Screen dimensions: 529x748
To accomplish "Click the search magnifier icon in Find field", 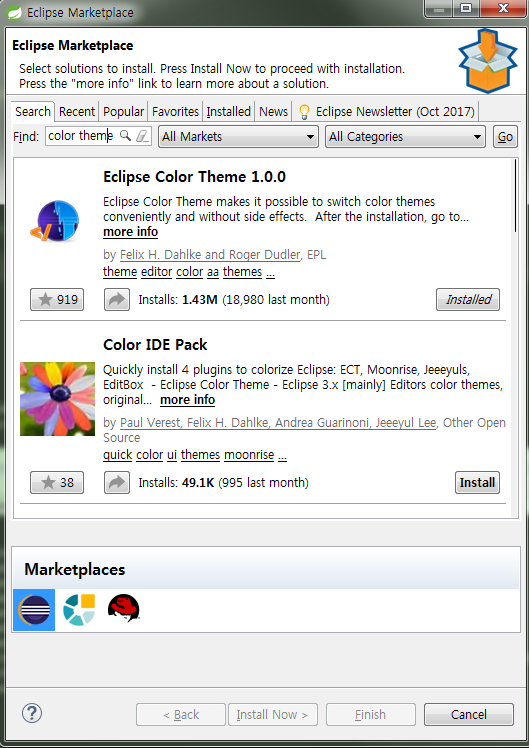I will click(x=125, y=136).
